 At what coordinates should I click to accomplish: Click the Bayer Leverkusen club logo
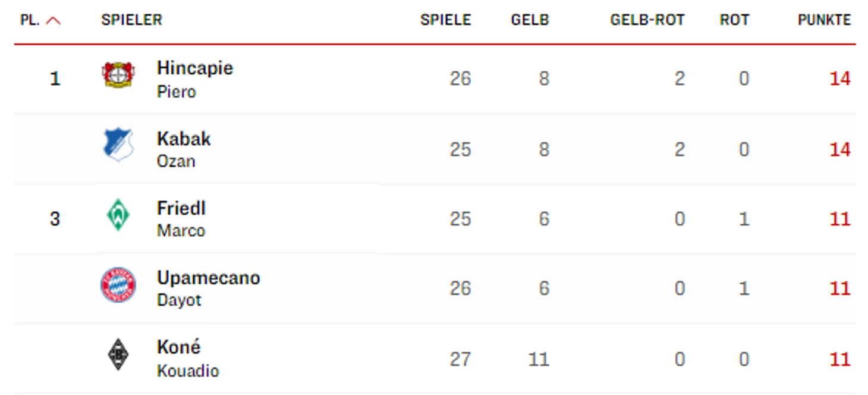[118, 76]
